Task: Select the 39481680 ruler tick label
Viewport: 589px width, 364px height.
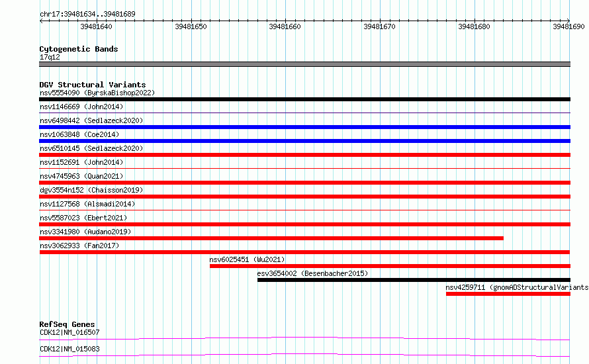Action: click(x=474, y=26)
